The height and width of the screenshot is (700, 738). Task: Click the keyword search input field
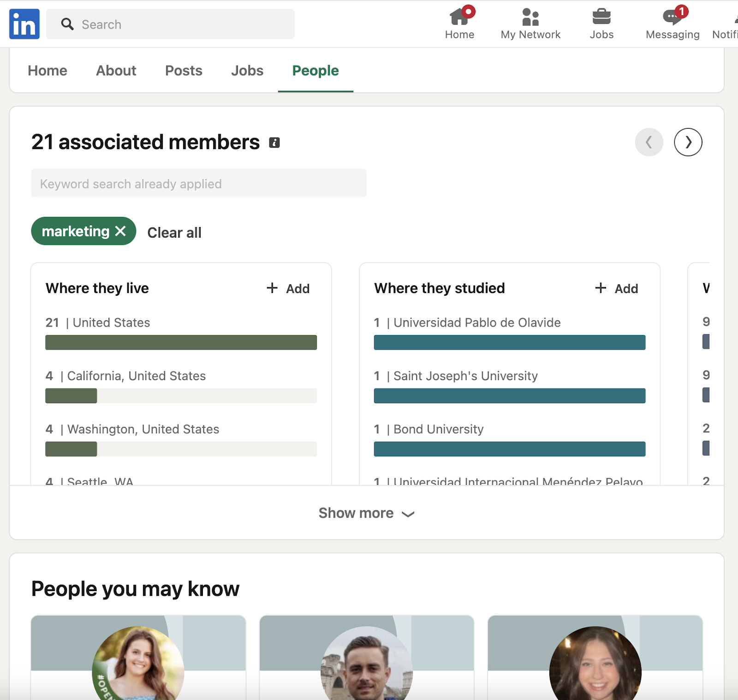click(199, 183)
